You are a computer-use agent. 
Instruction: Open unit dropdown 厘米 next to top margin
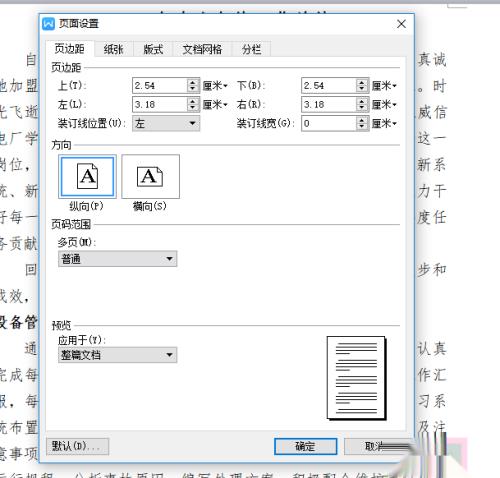[x=215, y=86]
